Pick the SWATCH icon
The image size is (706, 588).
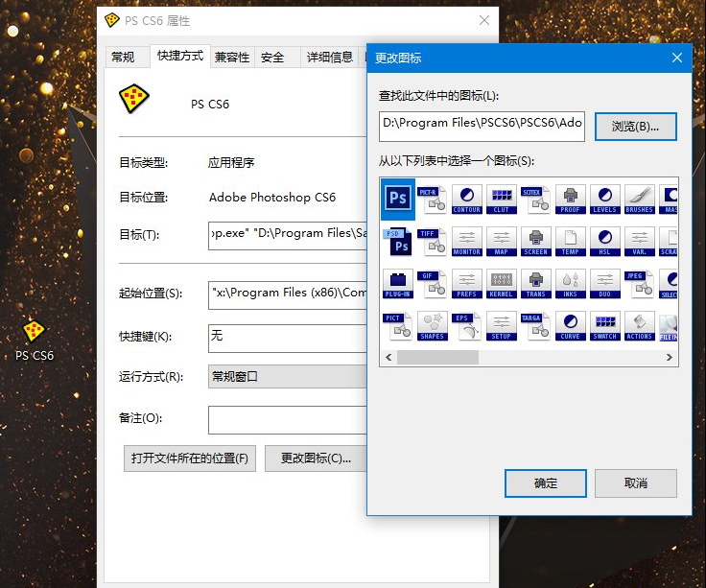pyautogui.click(x=604, y=325)
